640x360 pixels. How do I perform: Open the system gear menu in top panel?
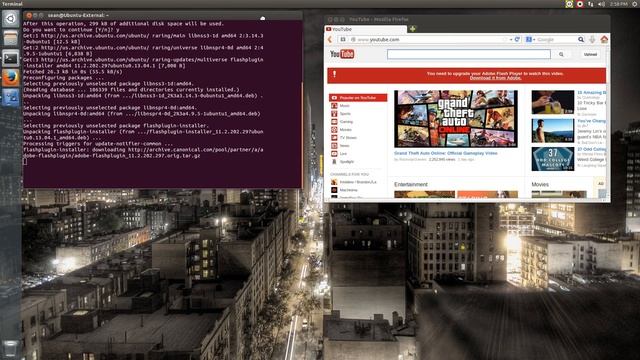tap(635, 4)
